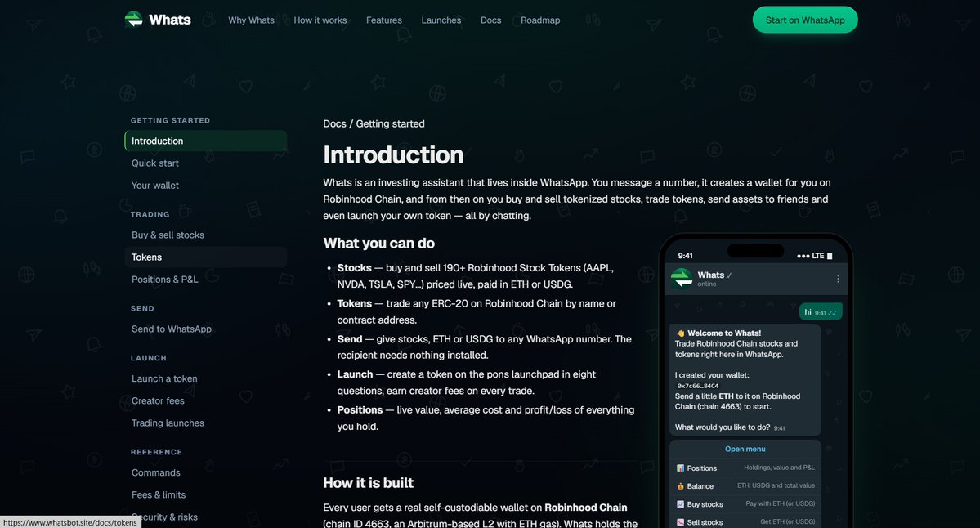Image resolution: width=980 pixels, height=528 pixels.
Task: Select Buy stocks in the phone menu
Action: point(745,503)
